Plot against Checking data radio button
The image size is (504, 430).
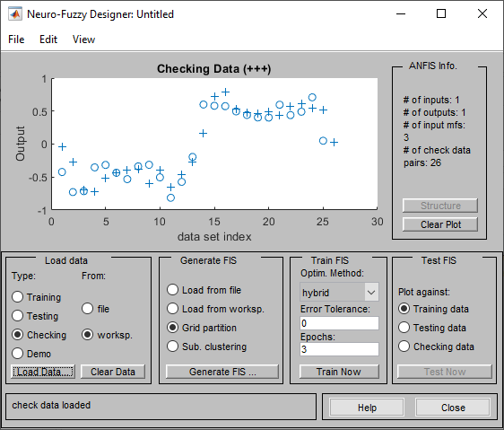(404, 347)
